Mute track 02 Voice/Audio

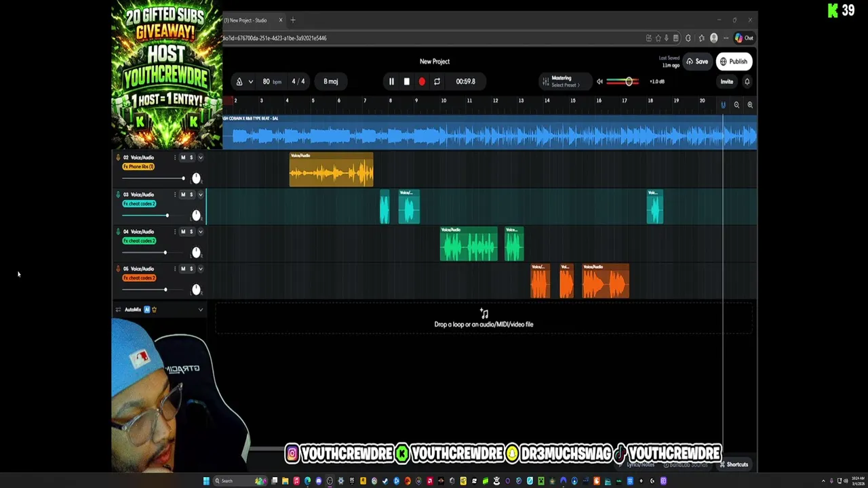point(183,157)
